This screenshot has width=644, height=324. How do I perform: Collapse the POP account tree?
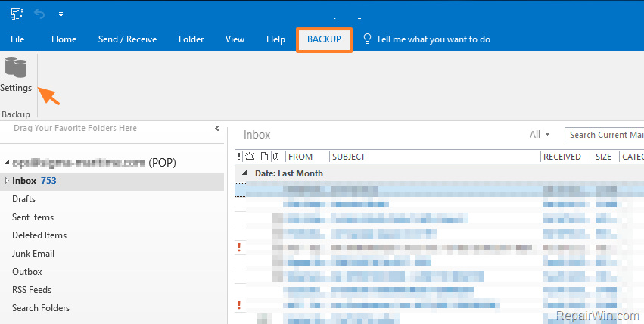coord(7,163)
